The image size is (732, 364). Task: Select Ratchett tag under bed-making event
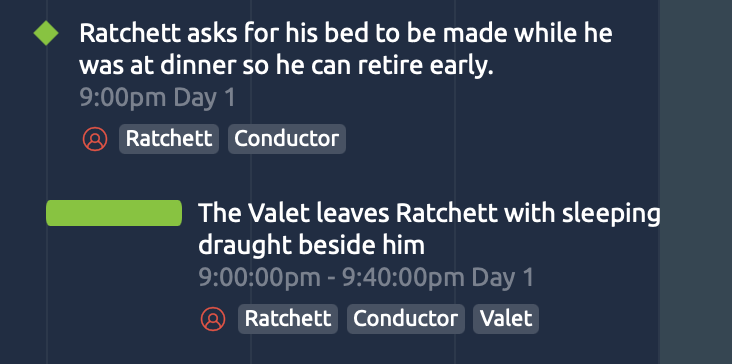(x=169, y=139)
